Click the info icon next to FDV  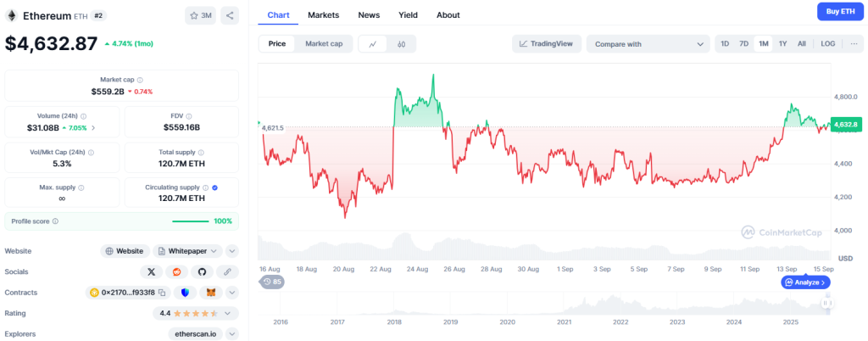pos(189,117)
